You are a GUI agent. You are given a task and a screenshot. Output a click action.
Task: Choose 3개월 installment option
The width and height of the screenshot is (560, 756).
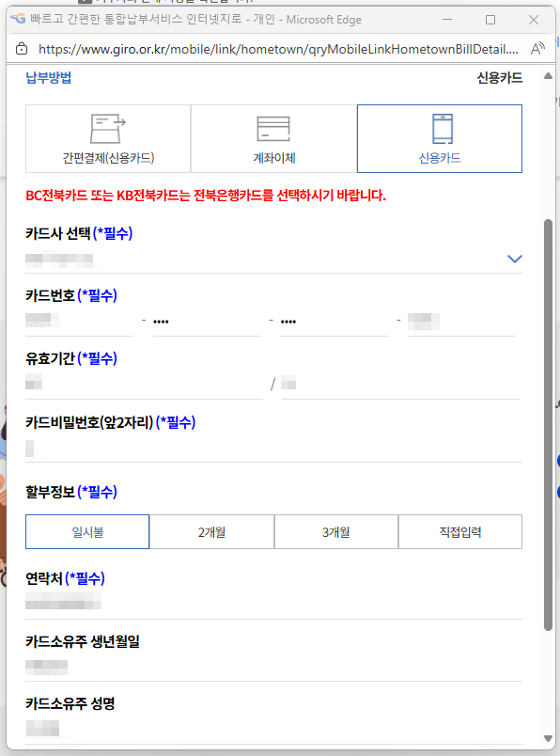[335, 532]
